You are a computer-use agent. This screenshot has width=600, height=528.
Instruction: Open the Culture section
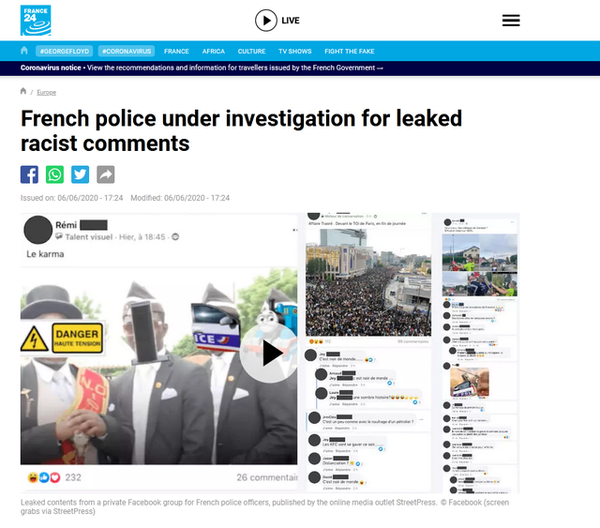coord(251,51)
